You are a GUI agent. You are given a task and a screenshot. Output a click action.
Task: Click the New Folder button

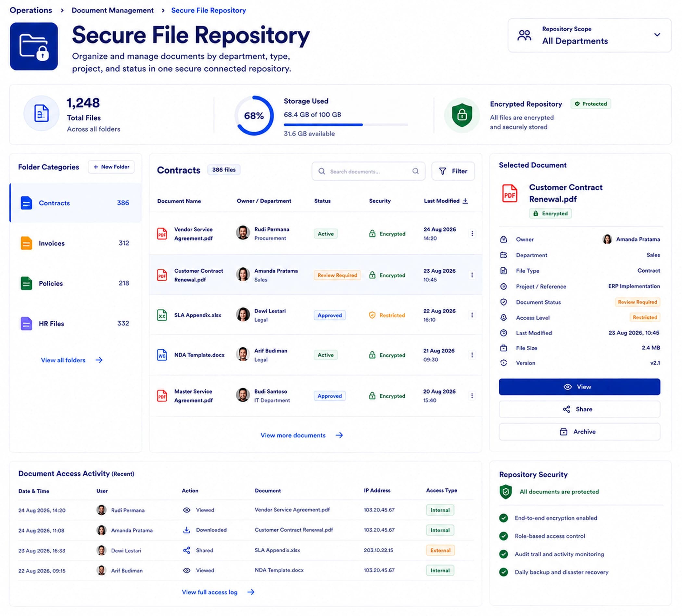point(111,167)
